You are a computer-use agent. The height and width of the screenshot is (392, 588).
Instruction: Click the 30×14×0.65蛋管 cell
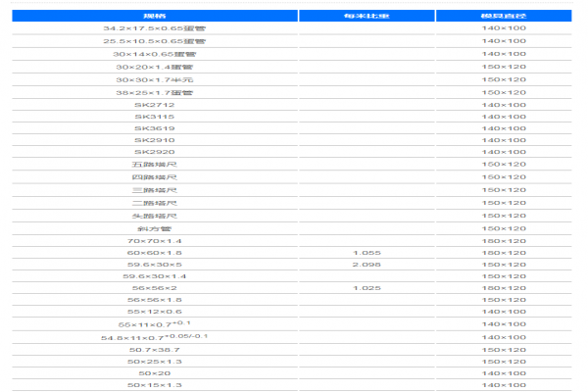pyautogui.click(x=155, y=54)
